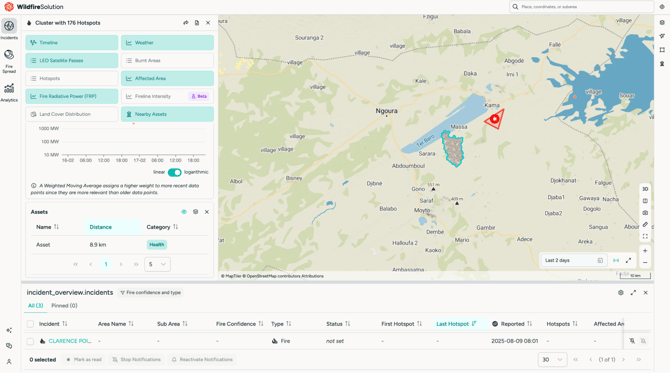This screenshot has width=670, height=373.
Task: Toggle the Timeline widget
Action: pyautogui.click(x=72, y=43)
